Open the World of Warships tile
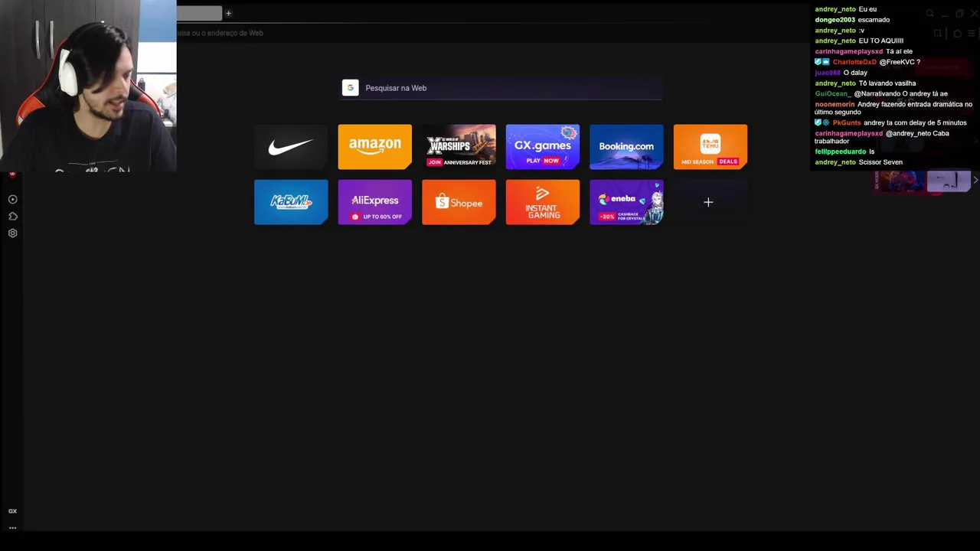This screenshot has width=980, height=551. tap(459, 146)
